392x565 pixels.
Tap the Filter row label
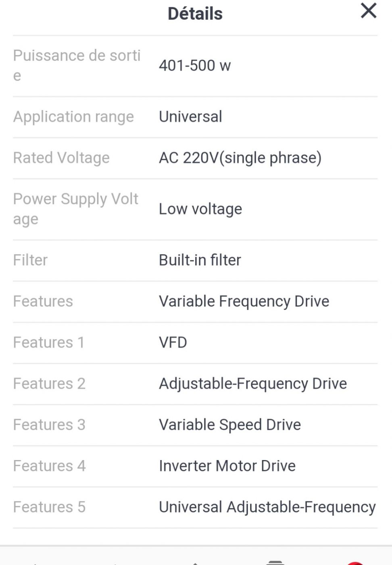tap(30, 260)
